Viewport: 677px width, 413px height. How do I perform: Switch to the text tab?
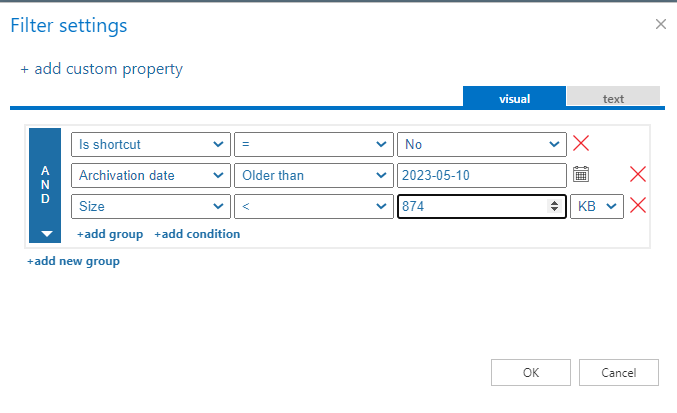click(613, 98)
